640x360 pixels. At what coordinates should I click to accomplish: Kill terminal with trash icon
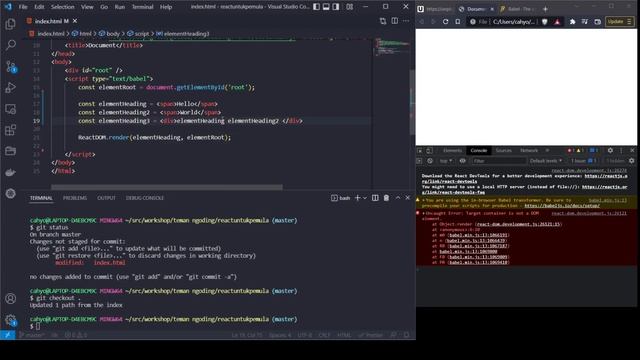tap(386, 198)
